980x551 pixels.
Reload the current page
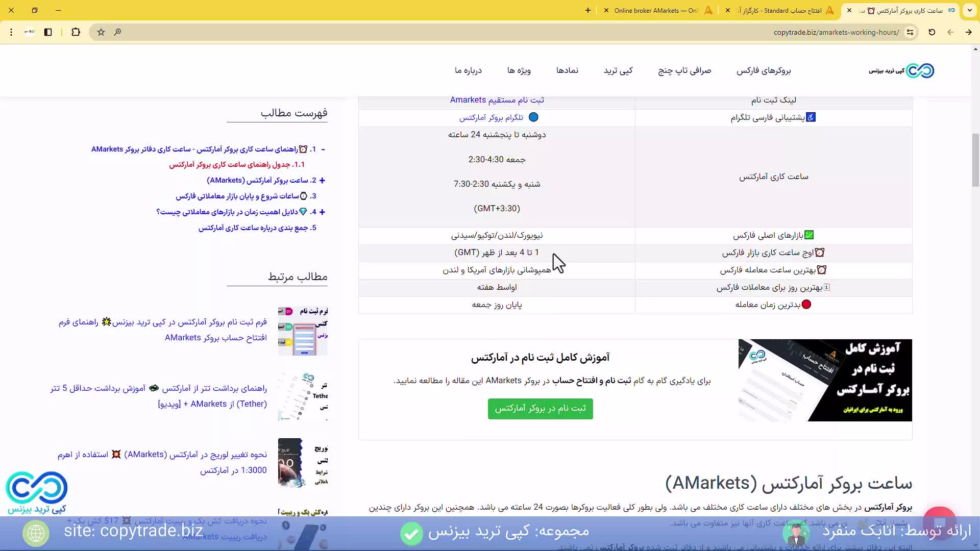point(932,32)
